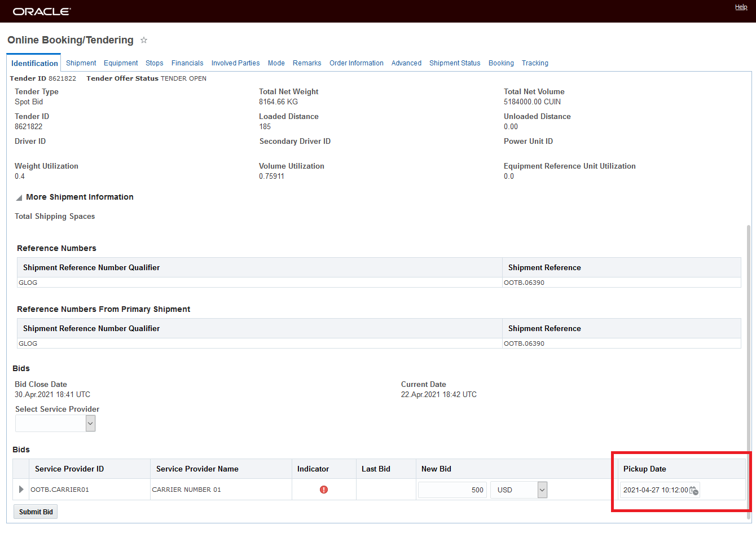Screen dimensions: 756x533
Task: Expand the OOTB.CARRIER01 bid row
Action: (x=21, y=489)
